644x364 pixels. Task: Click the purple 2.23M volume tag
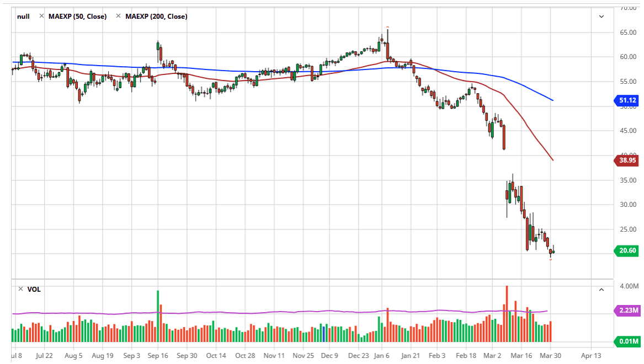pyautogui.click(x=626, y=311)
